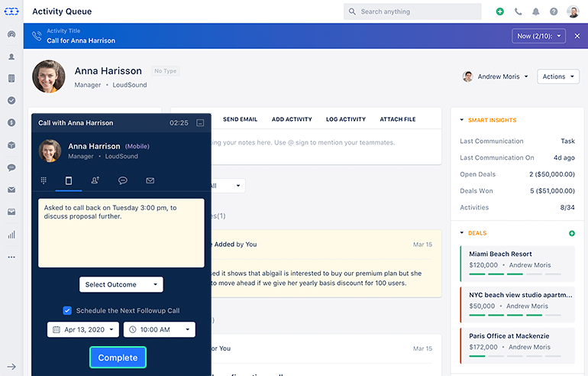Open the phone dialer icon in header
588x376 pixels.
point(519,12)
